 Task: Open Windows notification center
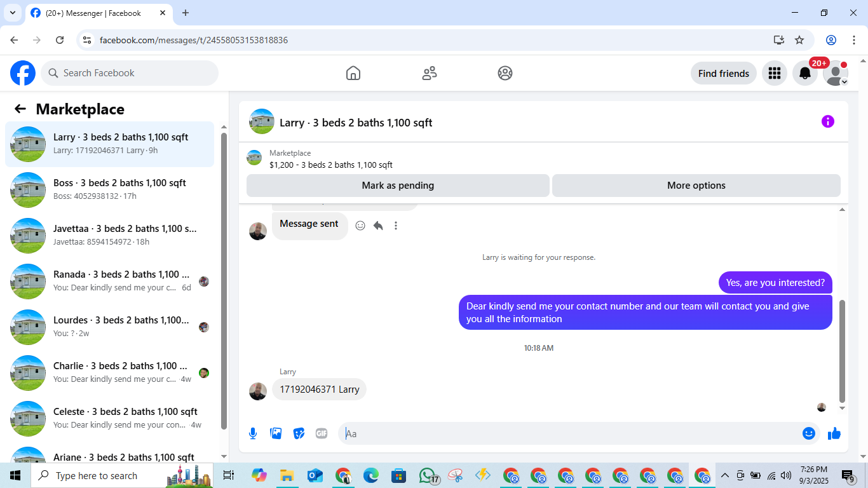pyautogui.click(x=848, y=475)
